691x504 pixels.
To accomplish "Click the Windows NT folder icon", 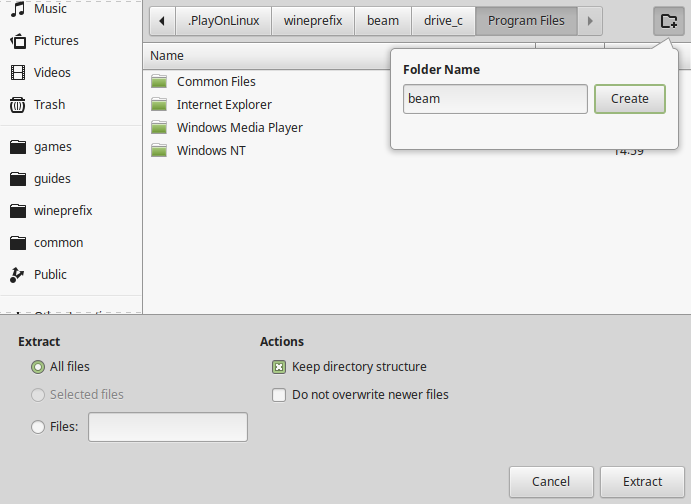I will tap(159, 150).
